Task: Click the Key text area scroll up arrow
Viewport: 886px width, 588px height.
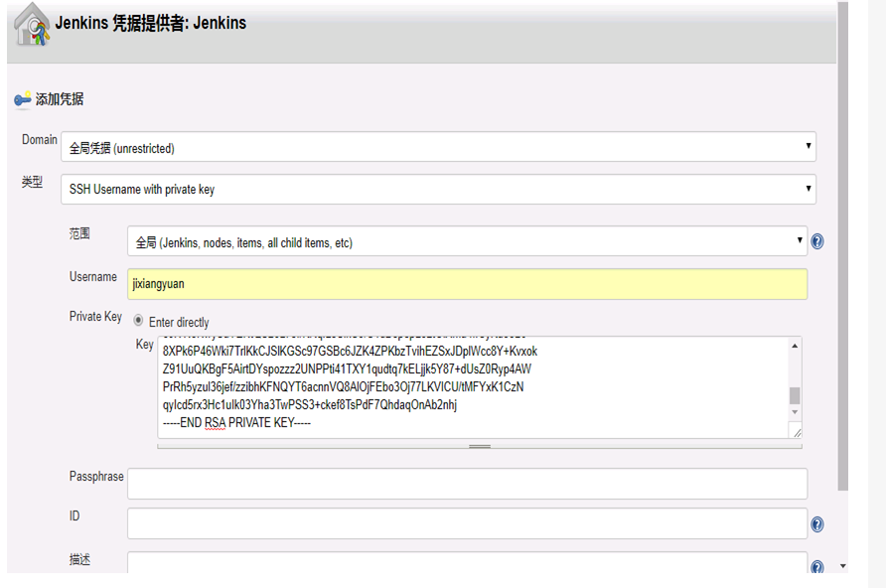Action: [795, 346]
